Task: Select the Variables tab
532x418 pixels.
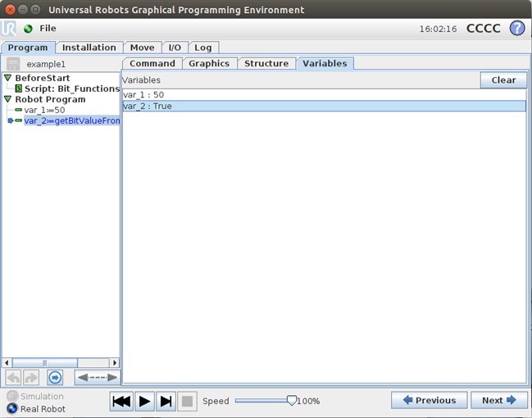Action: [x=325, y=63]
